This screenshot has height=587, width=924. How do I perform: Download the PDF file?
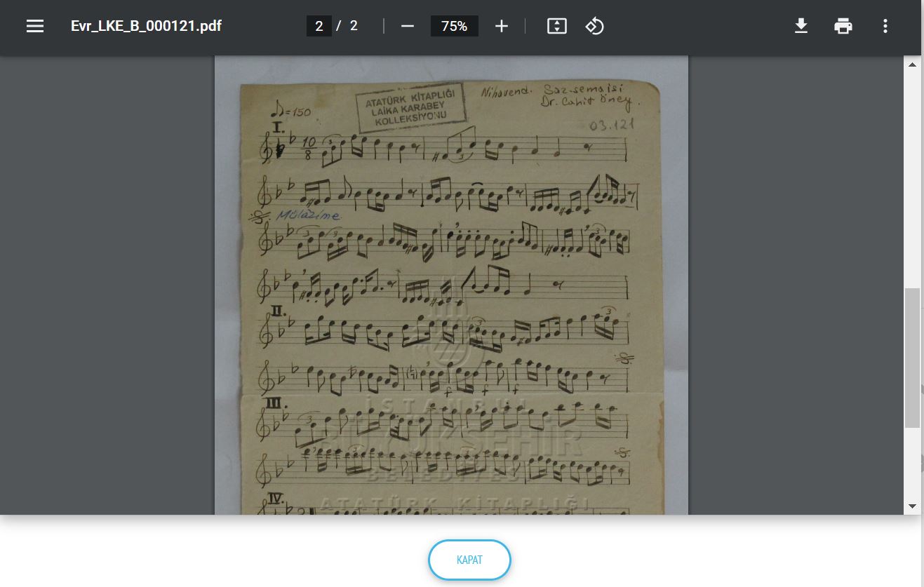pos(801,27)
